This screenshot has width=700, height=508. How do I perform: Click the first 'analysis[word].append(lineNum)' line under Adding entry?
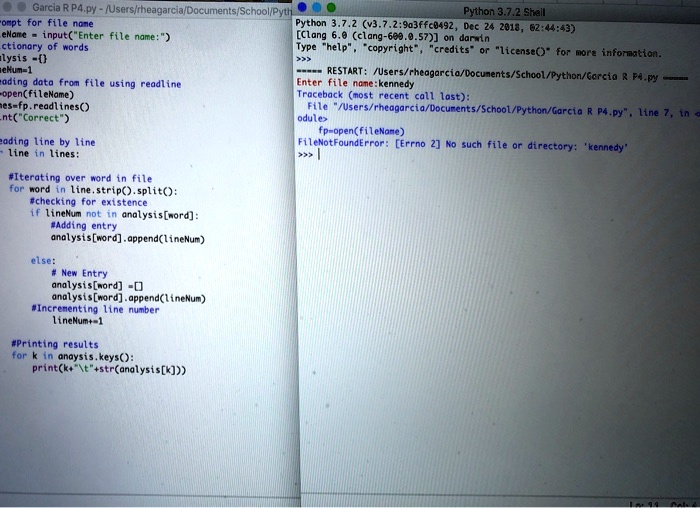(x=128, y=238)
